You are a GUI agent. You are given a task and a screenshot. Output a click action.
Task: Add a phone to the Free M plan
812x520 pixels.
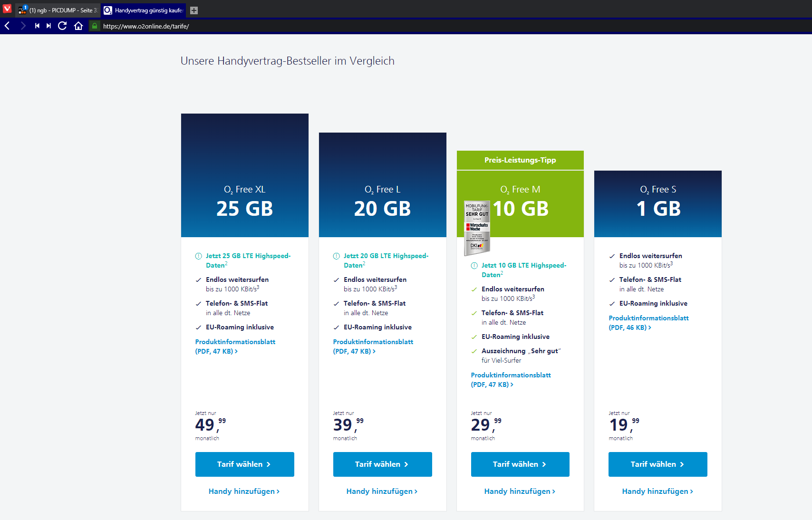520,491
